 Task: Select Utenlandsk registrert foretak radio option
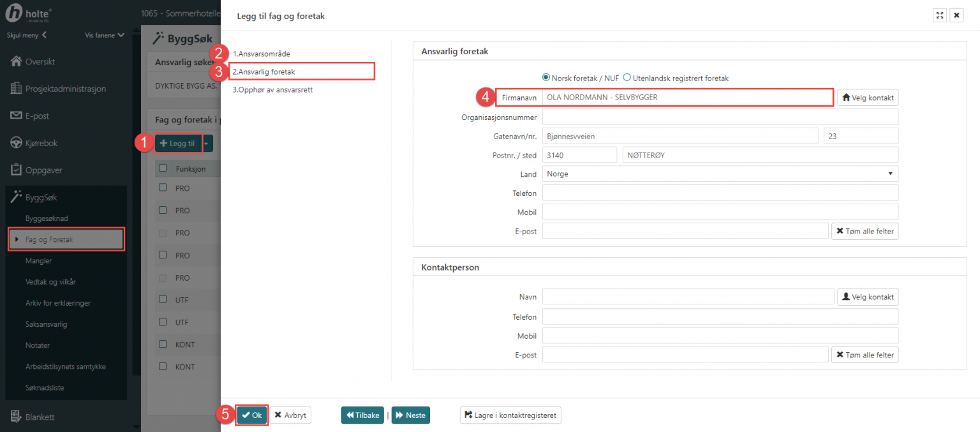(x=627, y=77)
